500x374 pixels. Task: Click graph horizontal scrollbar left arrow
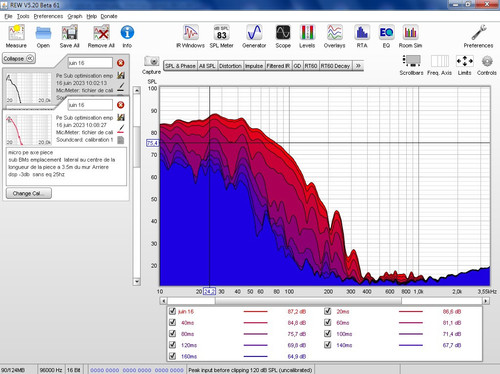163,301
